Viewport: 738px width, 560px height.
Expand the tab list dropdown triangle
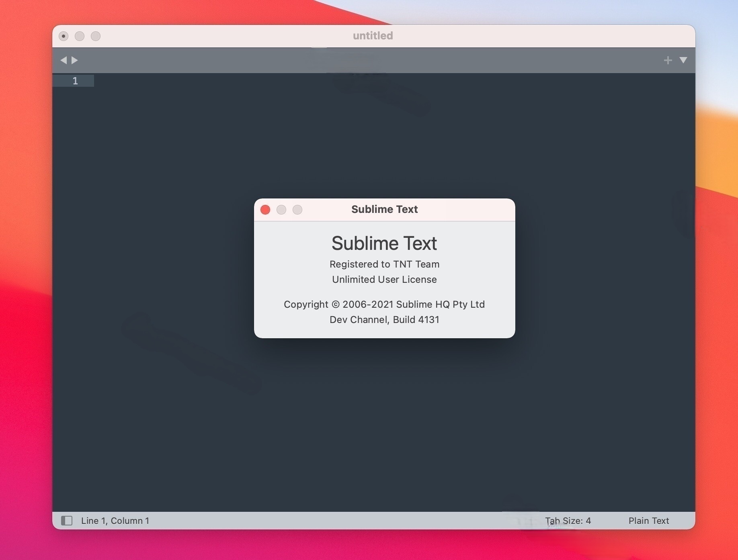tap(683, 60)
